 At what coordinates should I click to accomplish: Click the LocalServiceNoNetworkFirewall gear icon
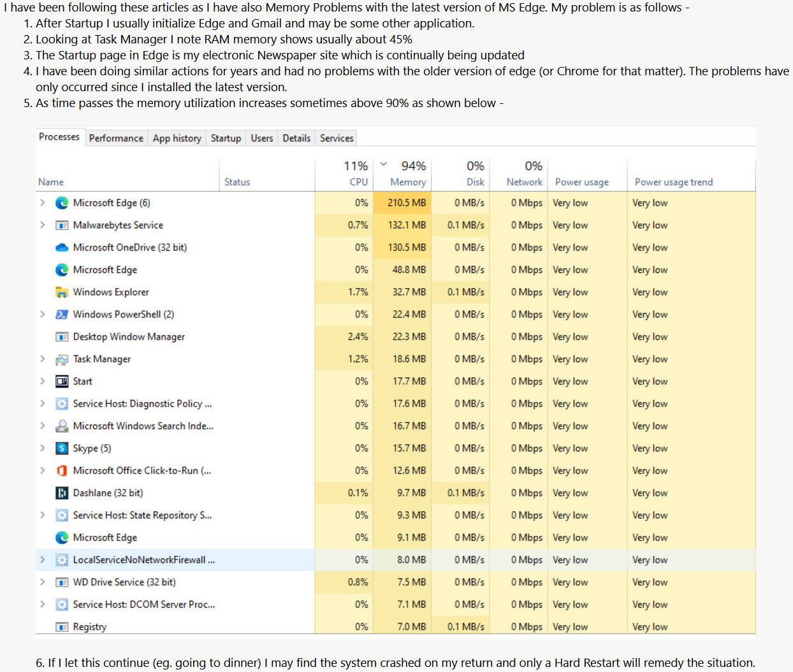[62, 560]
